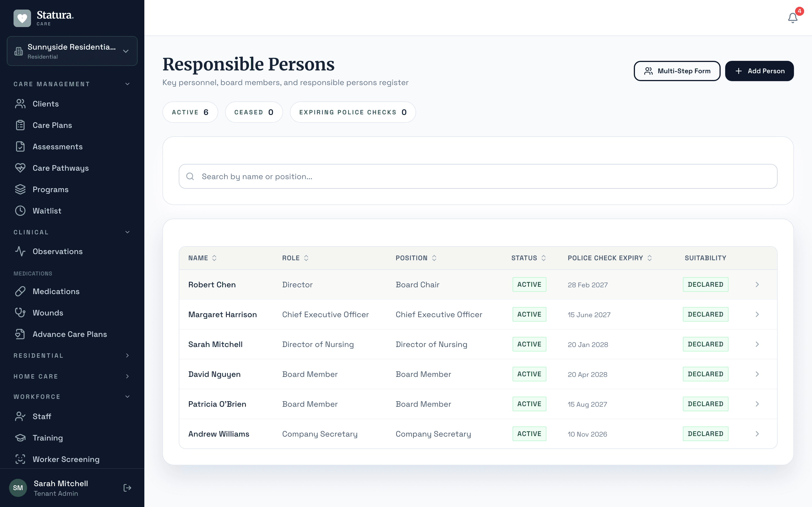Open Observations under Clinical

58,251
